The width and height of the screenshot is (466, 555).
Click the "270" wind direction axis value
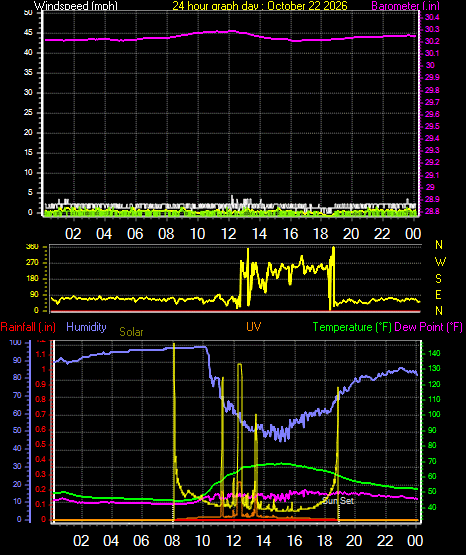[x=32, y=263]
